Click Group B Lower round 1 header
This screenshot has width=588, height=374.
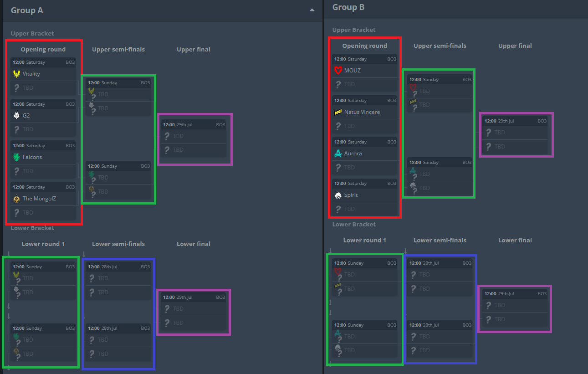365,241
